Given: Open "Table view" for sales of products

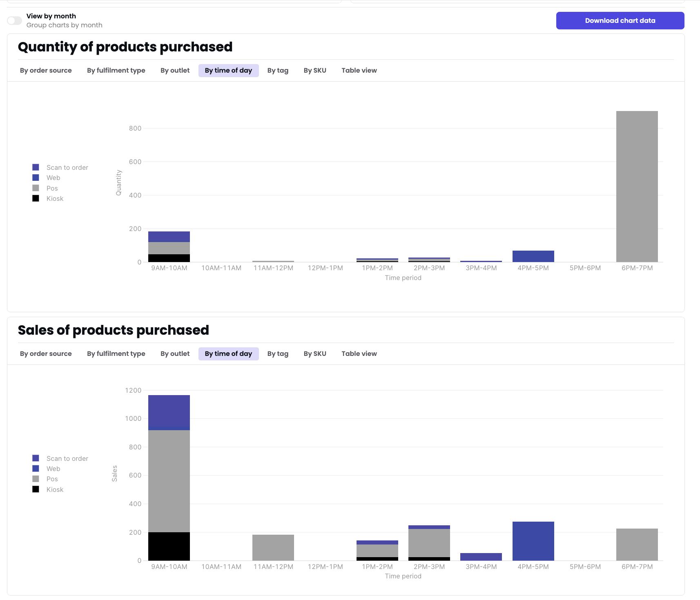Looking at the screenshot, I should tap(359, 353).
